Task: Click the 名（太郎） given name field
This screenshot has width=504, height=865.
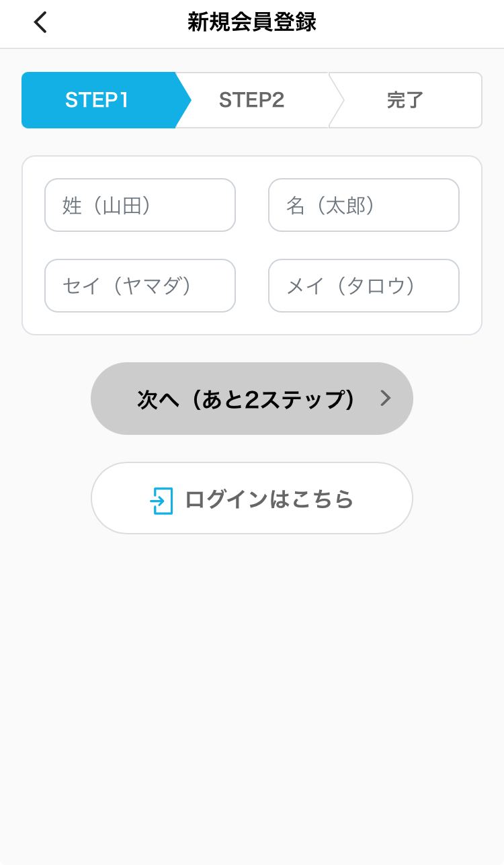Action: [364, 205]
